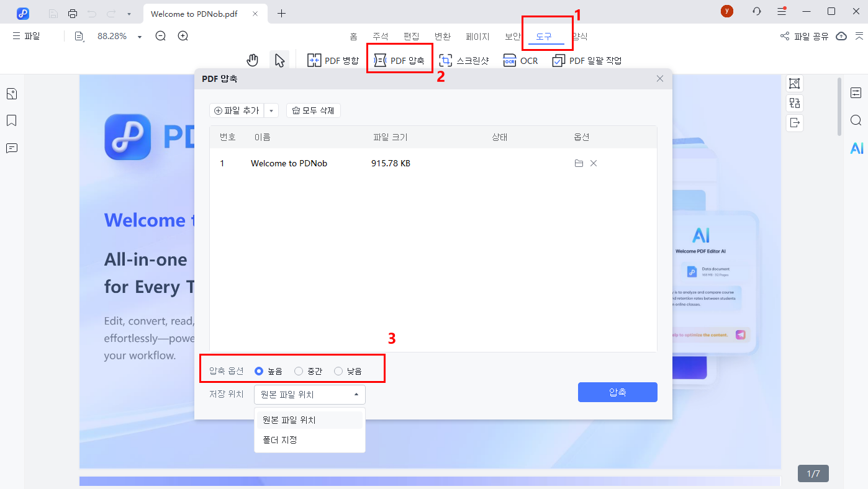Open the 파일 추가 dropdown arrow

(x=271, y=110)
